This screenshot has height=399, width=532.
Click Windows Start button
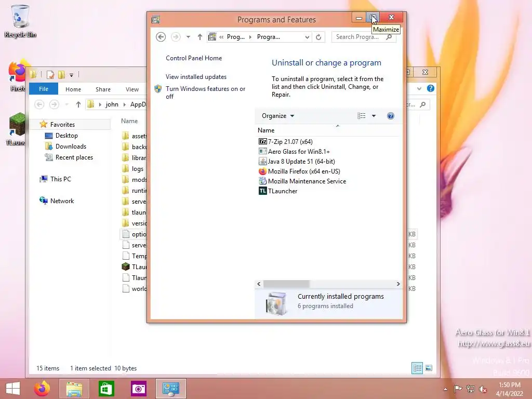13,389
